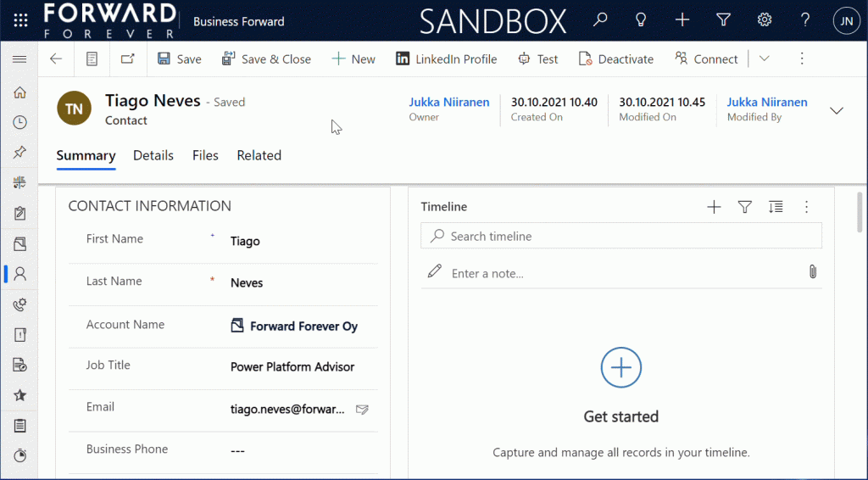
Task: Open the app launcher waffle menu
Action: pyautogui.click(x=20, y=21)
